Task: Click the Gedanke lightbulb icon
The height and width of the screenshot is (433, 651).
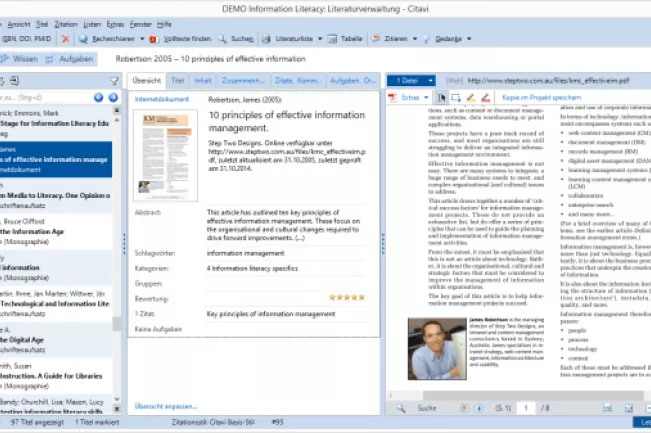Action: click(426, 39)
